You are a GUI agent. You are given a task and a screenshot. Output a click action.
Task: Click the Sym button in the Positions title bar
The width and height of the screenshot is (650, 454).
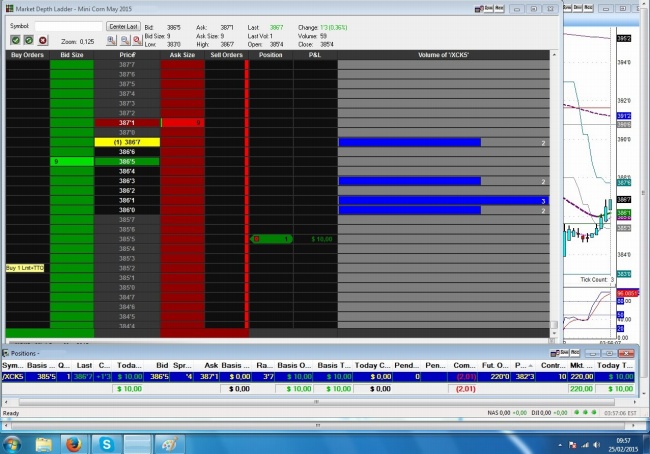pos(565,353)
